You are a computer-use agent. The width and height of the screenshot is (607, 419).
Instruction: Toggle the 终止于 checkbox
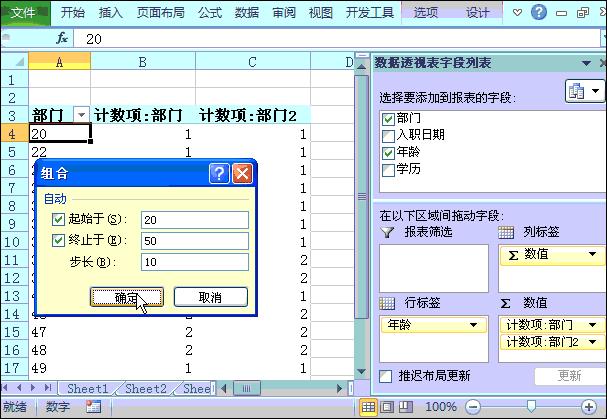click(x=58, y=240)
